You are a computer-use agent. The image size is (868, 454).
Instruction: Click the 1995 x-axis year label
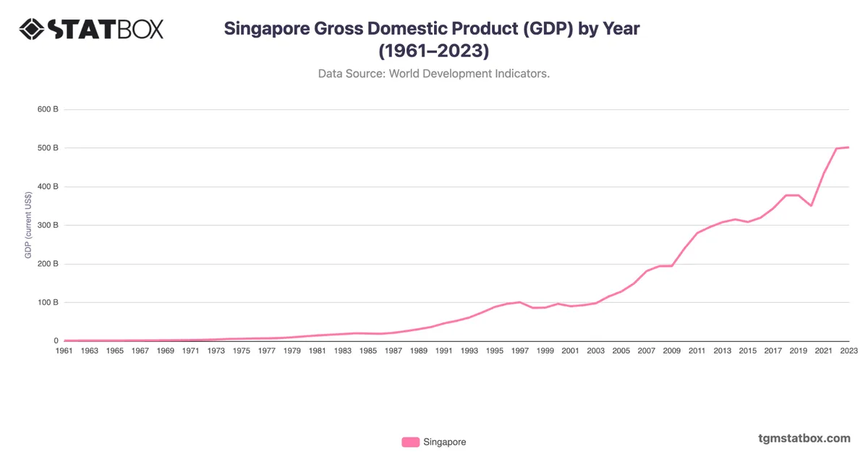pos(495,351)
